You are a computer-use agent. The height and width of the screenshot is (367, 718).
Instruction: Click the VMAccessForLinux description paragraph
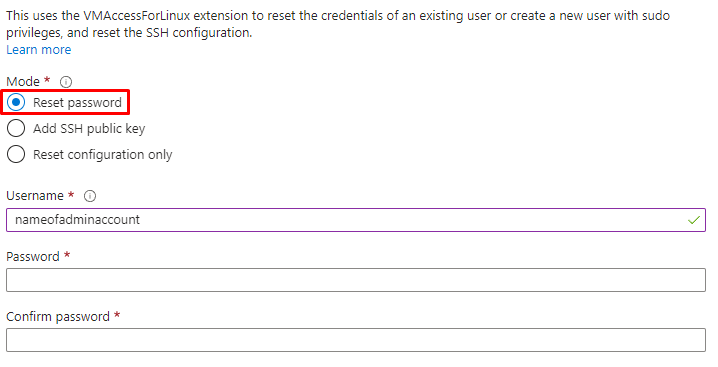338,24
